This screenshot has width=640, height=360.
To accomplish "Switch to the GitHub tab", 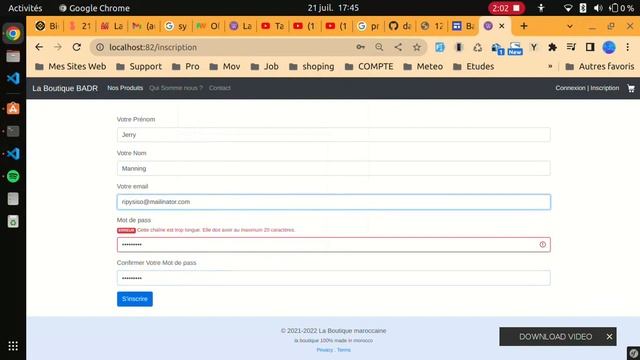I will (400, 26).
